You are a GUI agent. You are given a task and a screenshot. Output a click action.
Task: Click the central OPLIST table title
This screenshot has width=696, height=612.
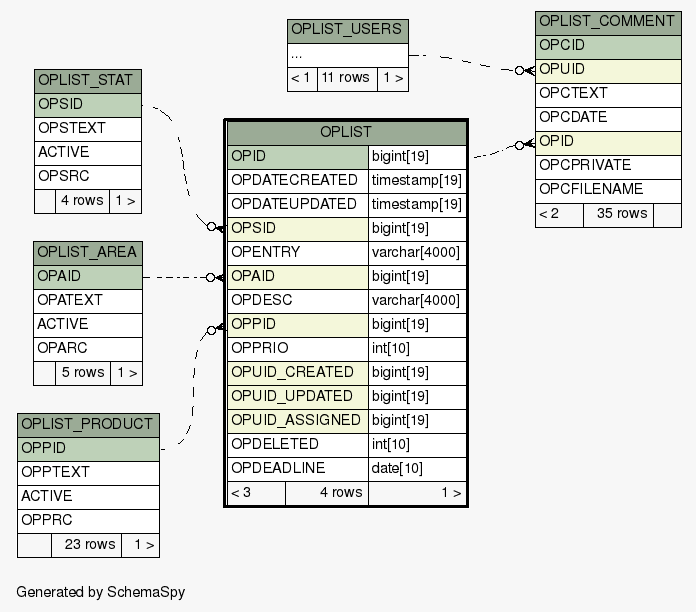[x=346, y=132]
